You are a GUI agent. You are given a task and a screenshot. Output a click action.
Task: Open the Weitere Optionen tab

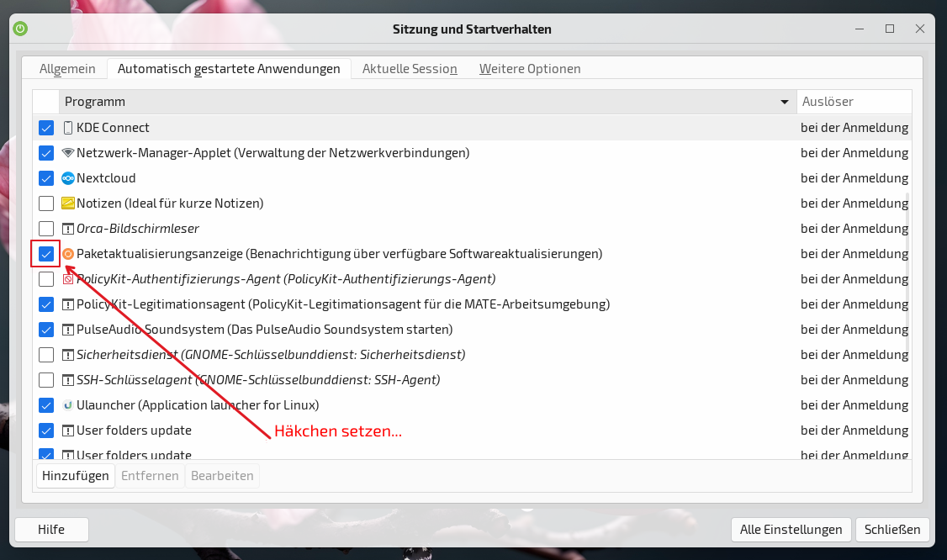530,69
